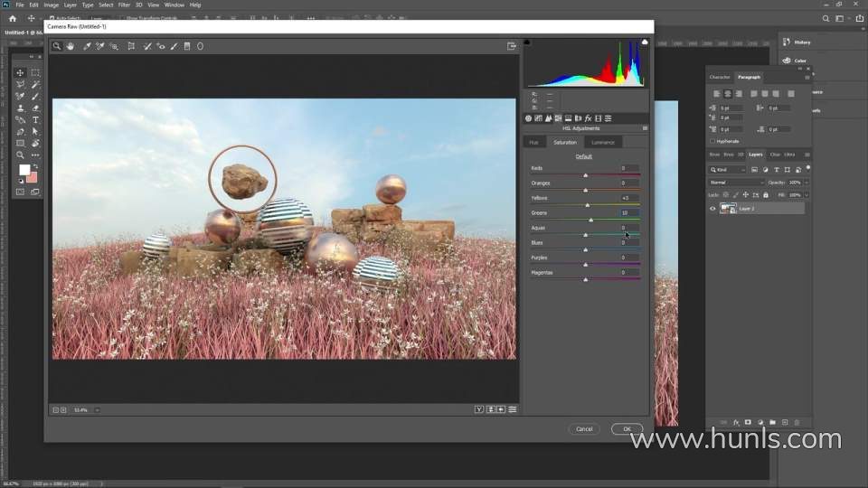This screenshot has width=868, height=488.
Task: Toggle shadow clipping warning on histogram
Action: point(528,42)
